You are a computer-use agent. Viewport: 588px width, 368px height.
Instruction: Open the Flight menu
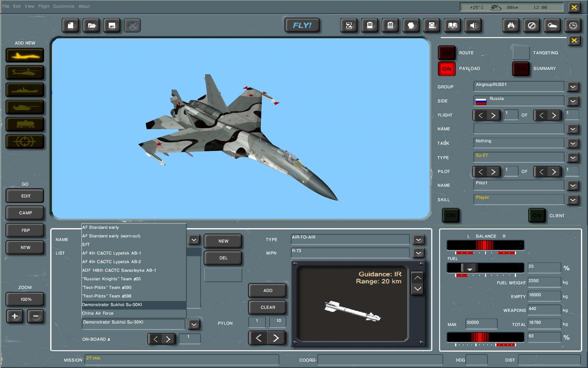pos(44,6)
